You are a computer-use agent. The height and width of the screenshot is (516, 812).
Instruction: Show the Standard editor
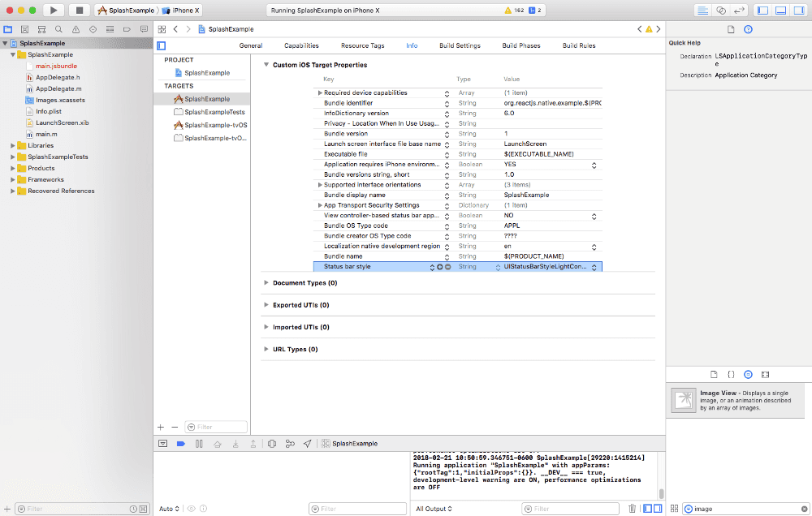pyautogui.click(x=702, y=10)
